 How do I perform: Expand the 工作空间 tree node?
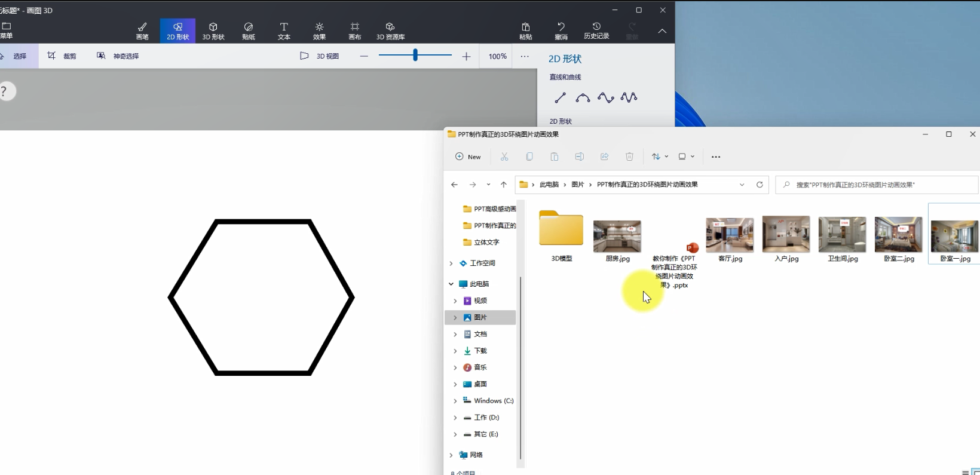(x=451, y=263)
